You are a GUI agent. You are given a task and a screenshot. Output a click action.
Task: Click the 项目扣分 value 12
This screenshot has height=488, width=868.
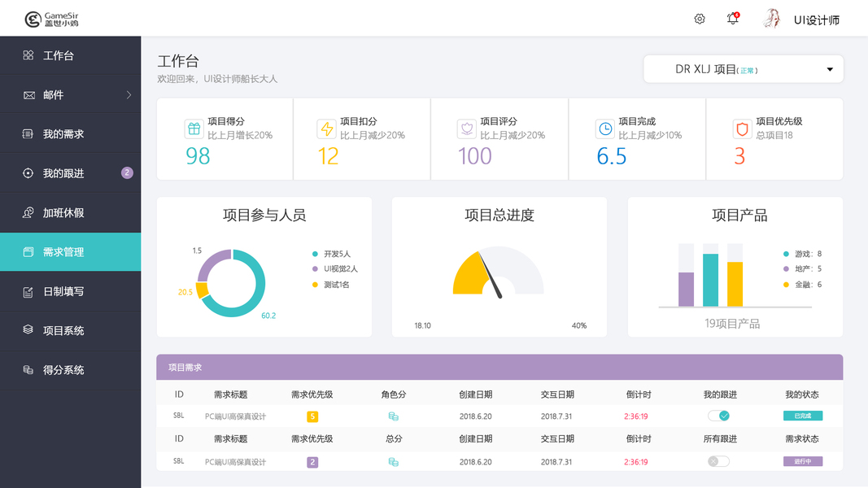click(328, 156)
